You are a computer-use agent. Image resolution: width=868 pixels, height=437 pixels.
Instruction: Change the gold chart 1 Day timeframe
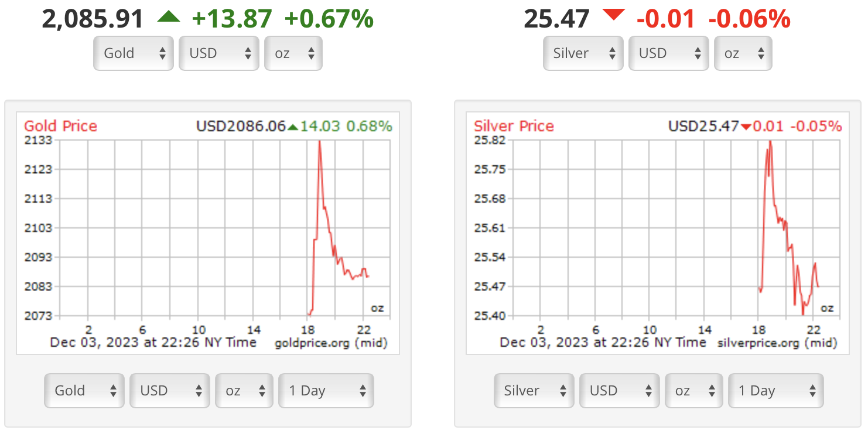tap(326, 391)
